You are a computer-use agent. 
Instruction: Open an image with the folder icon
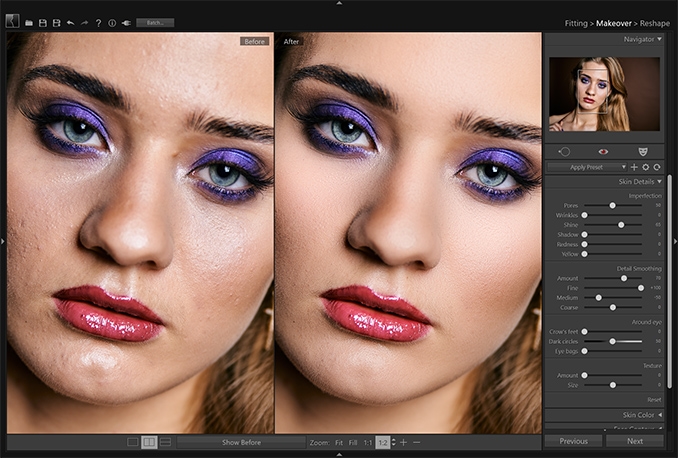pyautogui.click(x=29, y=23)
